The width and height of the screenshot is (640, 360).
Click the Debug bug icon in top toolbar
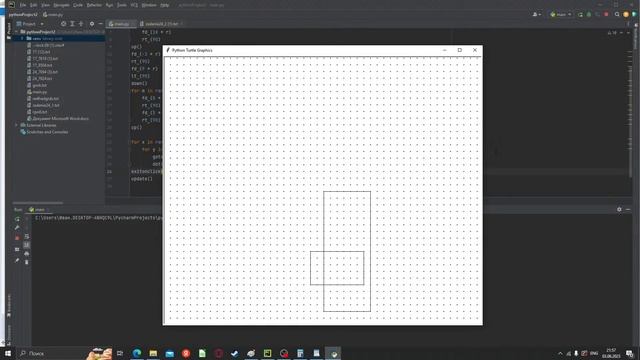[589, 14]
